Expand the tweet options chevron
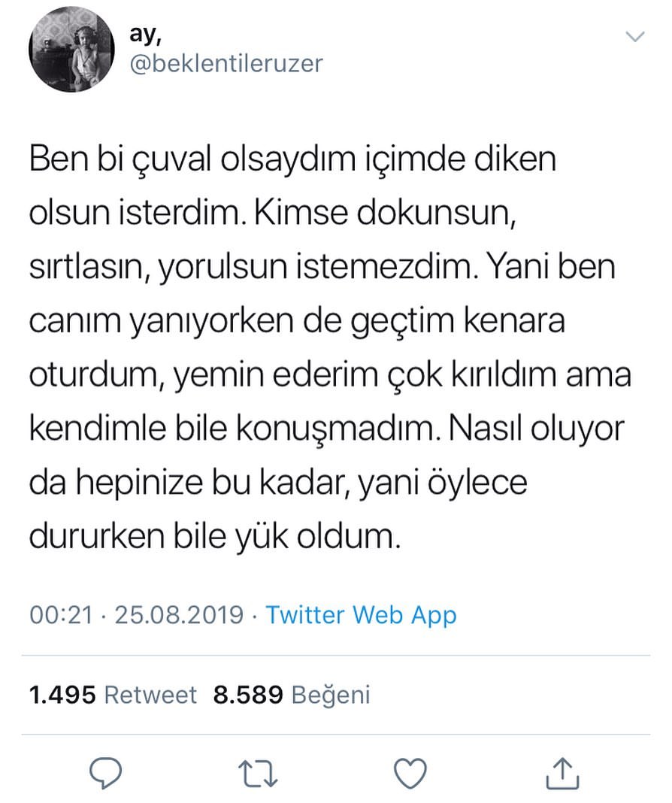Viewport: 672px width, 803px height. 635,37
